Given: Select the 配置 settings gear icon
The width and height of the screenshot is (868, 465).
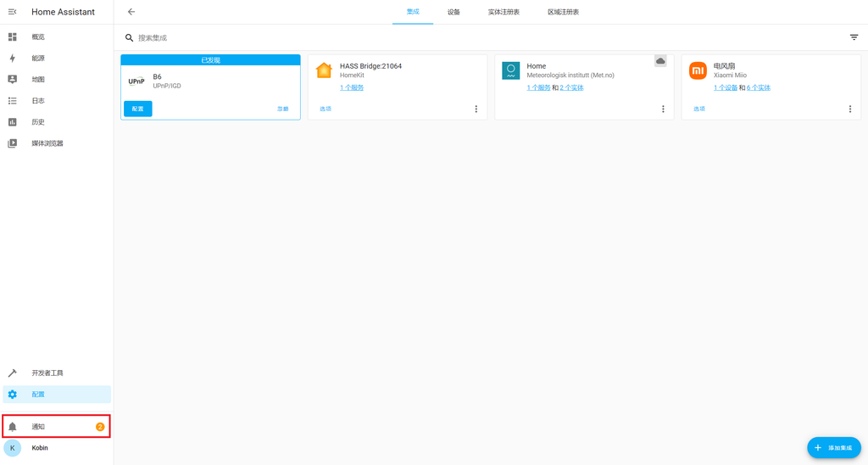Looking at the screenshot, I should (x=12, y=394).
